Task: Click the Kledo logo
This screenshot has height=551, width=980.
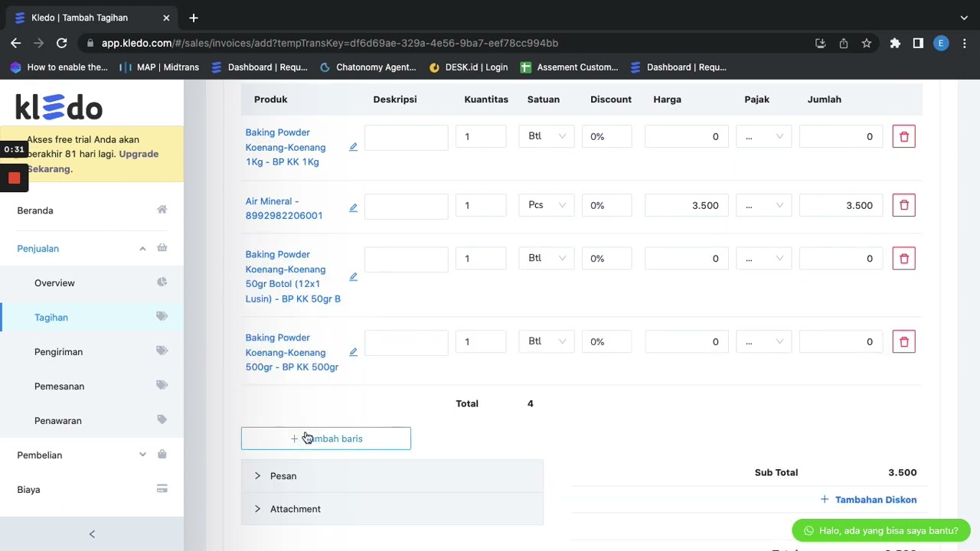Action: [x=59, y=106]
